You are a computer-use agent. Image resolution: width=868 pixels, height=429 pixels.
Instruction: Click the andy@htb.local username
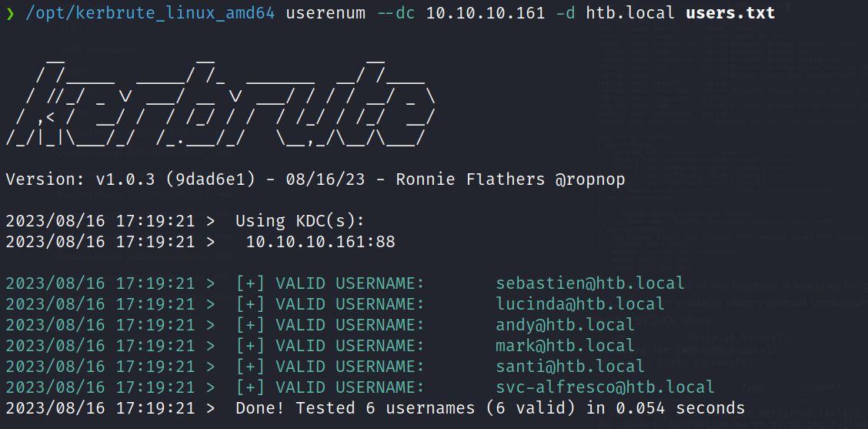tap(565, 325)
